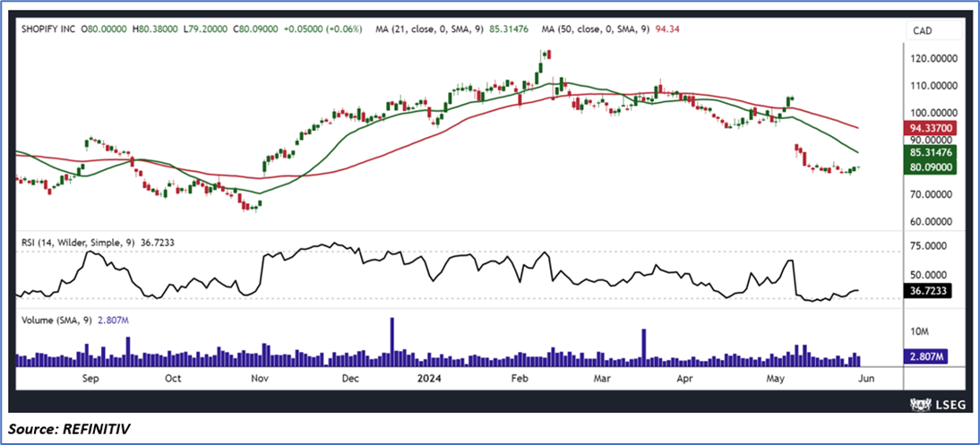Click the Source: REFINITIV caption
Image resolution: width=980 pixels, height=445 pixels.
click(x=69, y=430)
